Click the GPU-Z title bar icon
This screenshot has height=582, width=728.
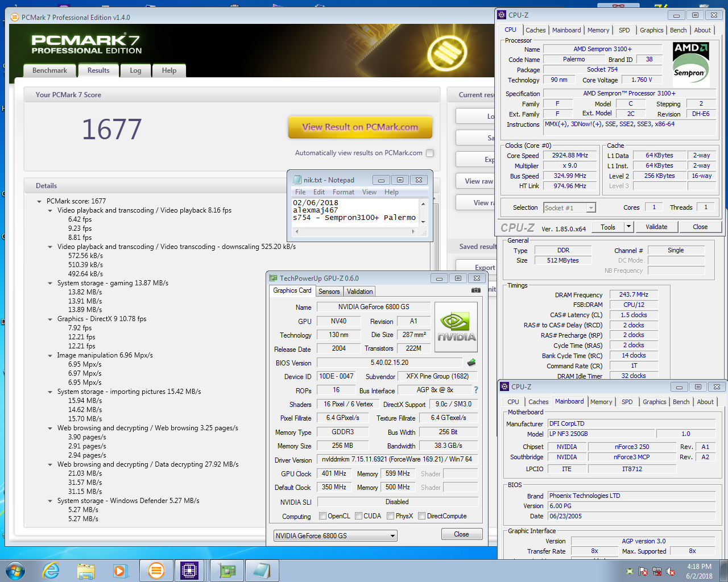point(273,278)
